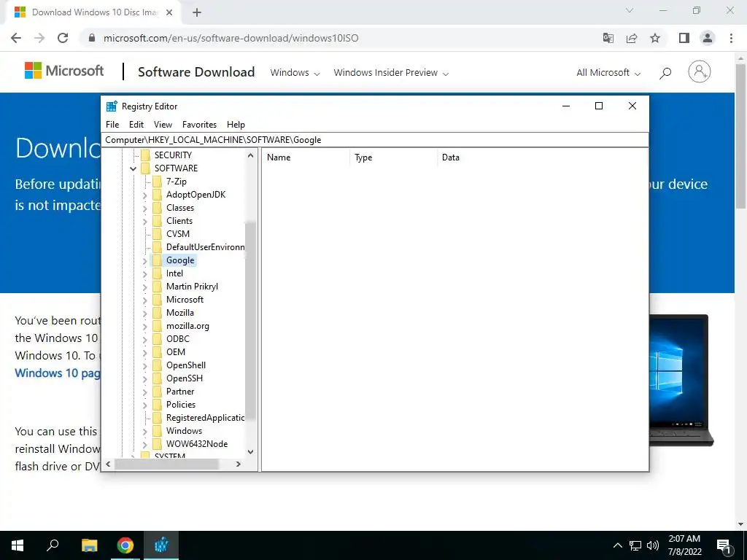Open Windows Insider Preview dropdown
Image resolution: width=747 pixels, height=560 pixels.
tap(391, 73)
